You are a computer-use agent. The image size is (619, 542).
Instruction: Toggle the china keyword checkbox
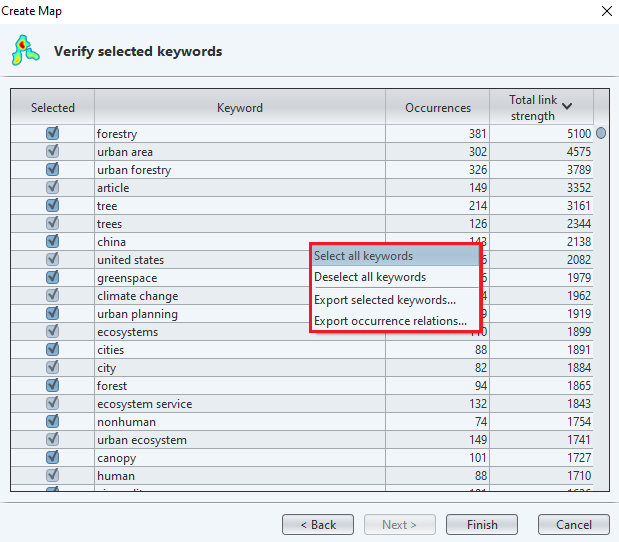pyautogui.click(x=52, y=241)
